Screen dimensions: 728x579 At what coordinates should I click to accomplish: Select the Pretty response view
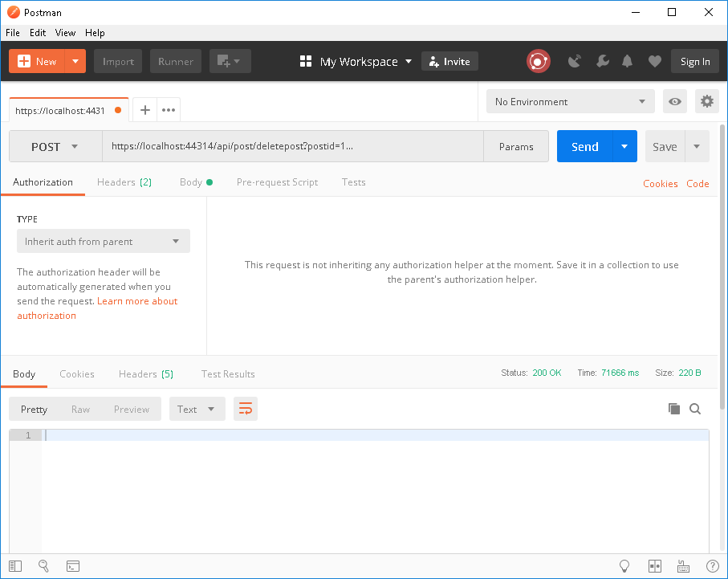[x=34, y=409]
